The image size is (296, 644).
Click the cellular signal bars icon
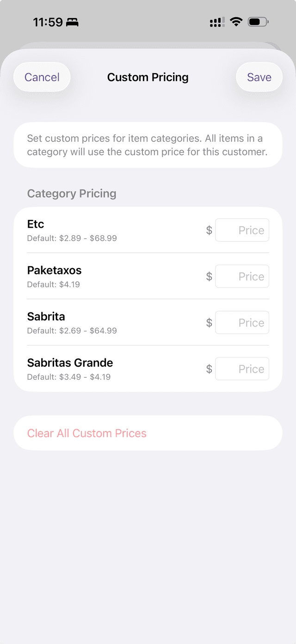217,22
